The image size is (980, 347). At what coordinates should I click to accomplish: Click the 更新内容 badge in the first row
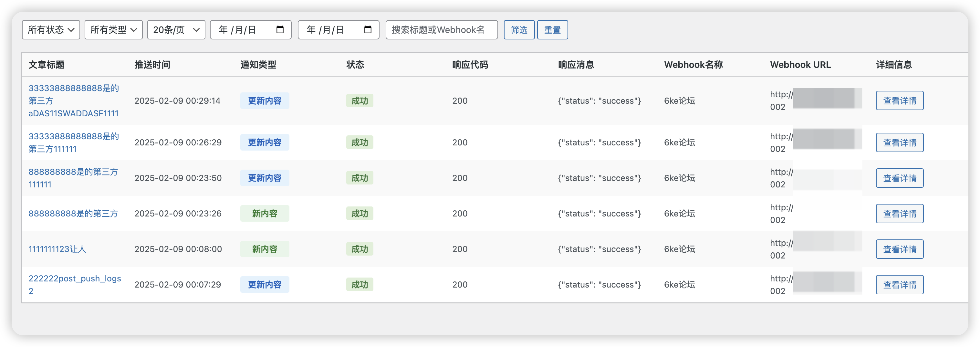[x=265, y=100]
